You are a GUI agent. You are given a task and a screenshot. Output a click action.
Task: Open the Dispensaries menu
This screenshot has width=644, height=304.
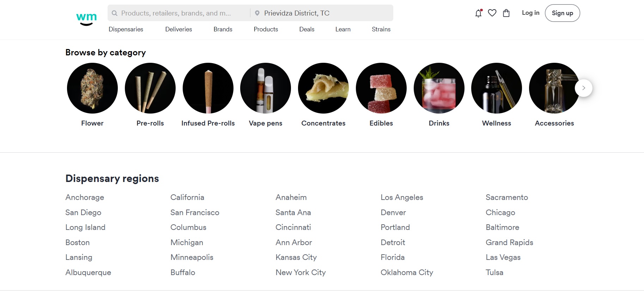[126, 29]
